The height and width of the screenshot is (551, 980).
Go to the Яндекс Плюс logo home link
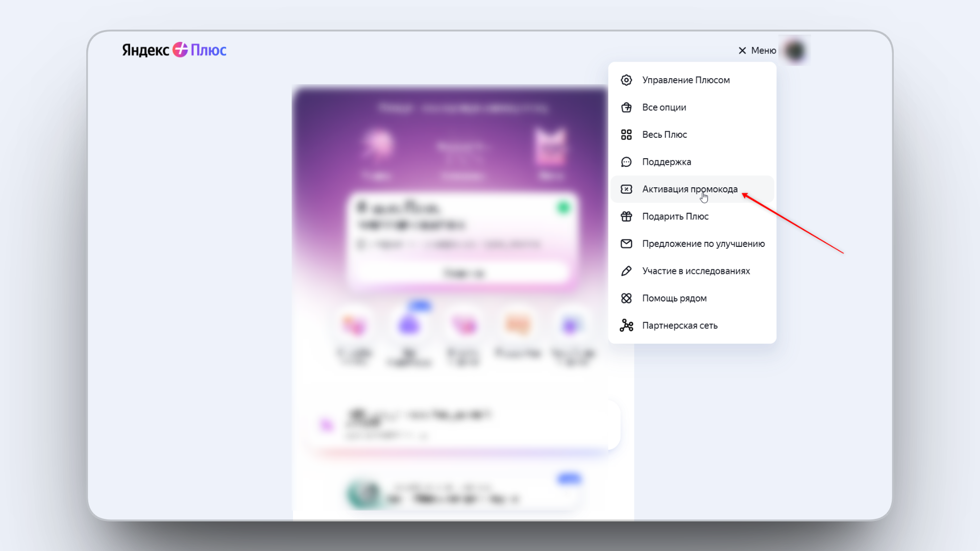click(174, 50)
